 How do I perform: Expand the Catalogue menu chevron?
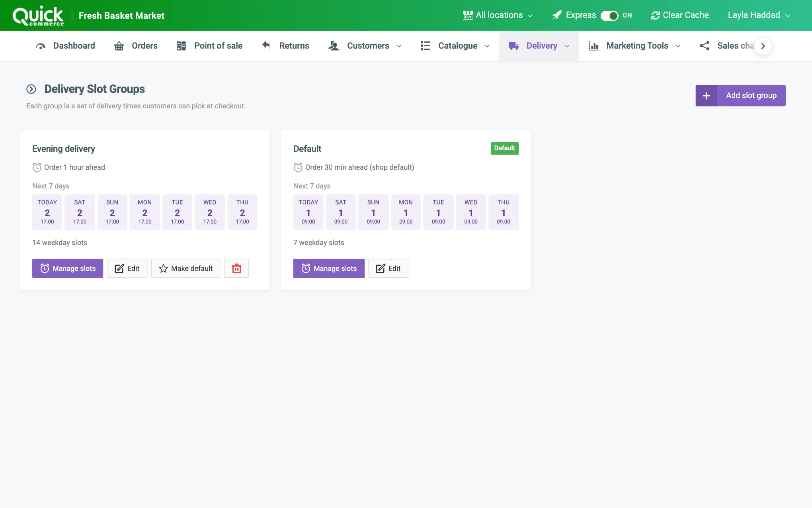pyautogui.click(x=487, y=46)
